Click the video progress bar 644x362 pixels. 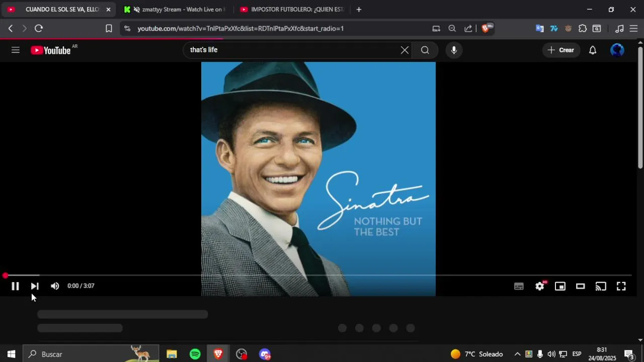pos(318,276)
